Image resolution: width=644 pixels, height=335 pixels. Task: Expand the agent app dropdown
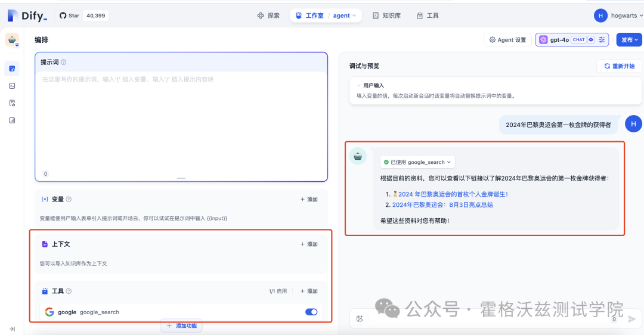(x=344, y=15)
